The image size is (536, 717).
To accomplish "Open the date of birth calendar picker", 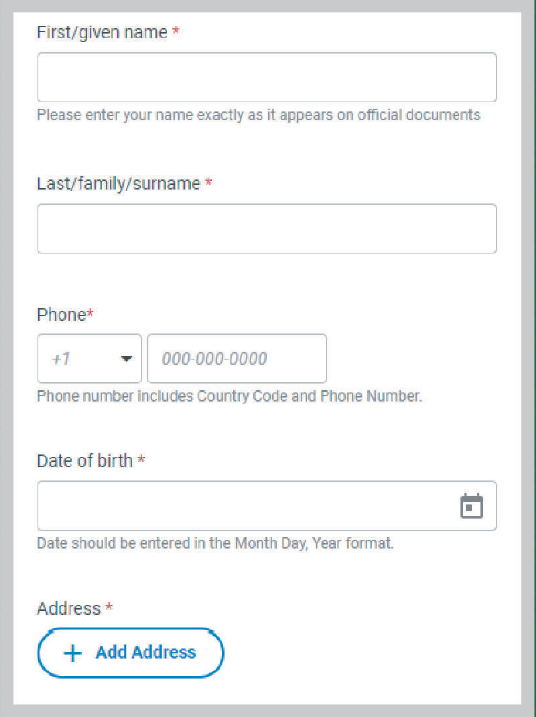I will coord(472,506).
